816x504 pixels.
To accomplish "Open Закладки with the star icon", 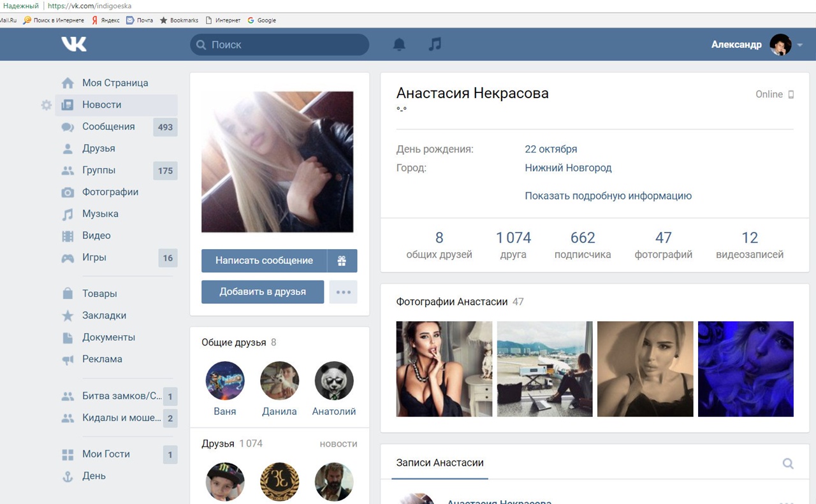I will 104,315.
